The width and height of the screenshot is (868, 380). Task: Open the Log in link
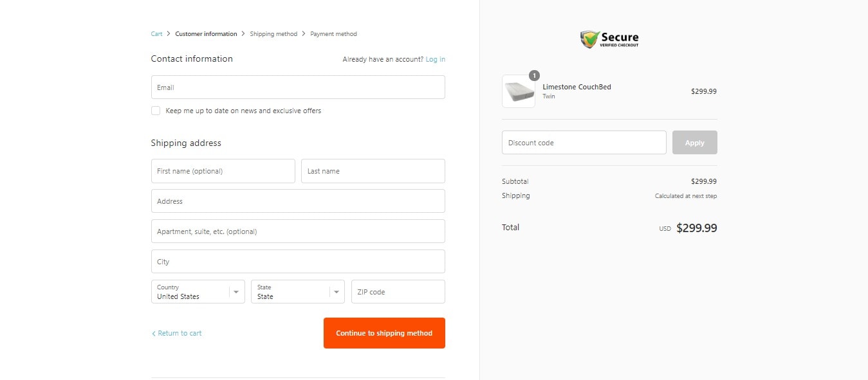click(436, 59)
